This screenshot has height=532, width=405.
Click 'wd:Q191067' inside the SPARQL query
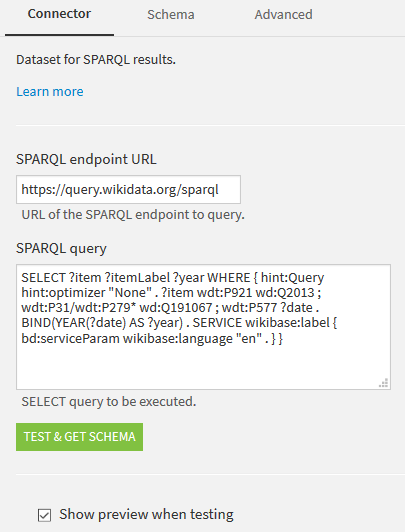176,307
